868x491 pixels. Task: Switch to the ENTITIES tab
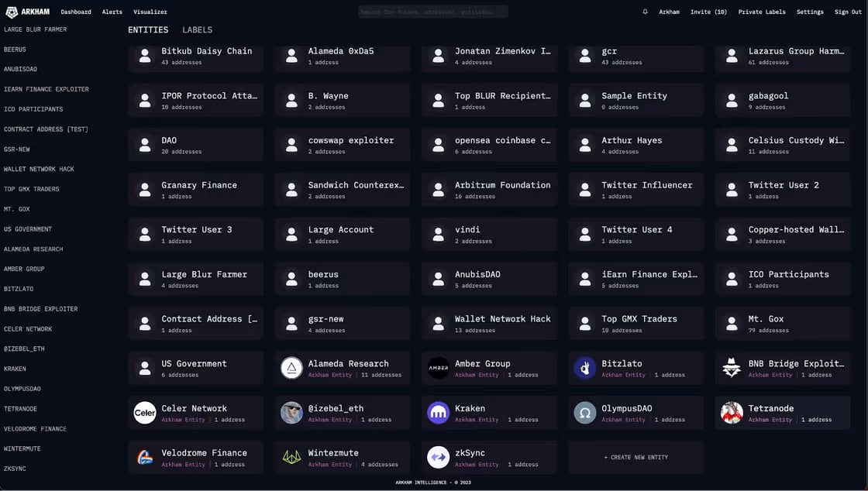click(x=148, y=30)
